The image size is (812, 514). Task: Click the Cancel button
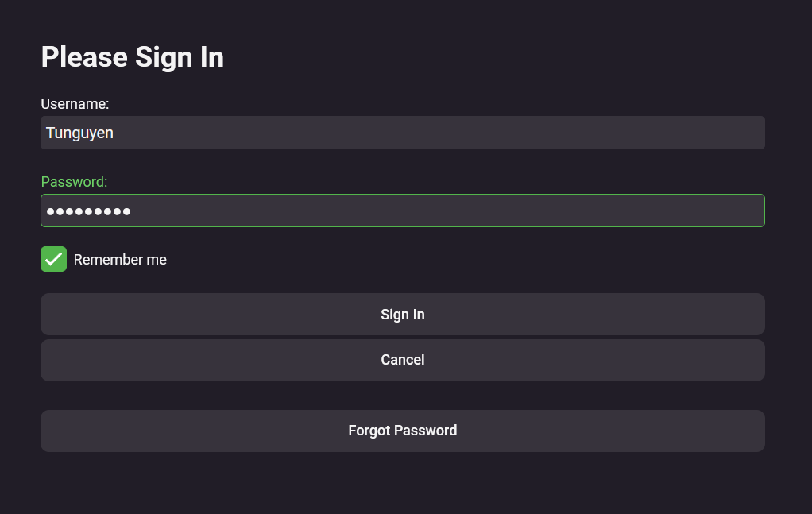[402, 360]
